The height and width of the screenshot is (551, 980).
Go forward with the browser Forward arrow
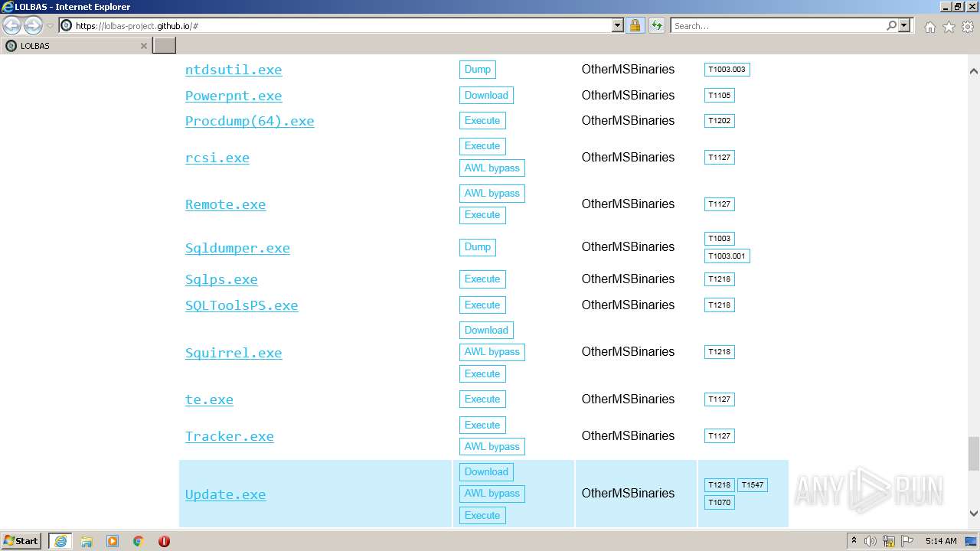33,26
